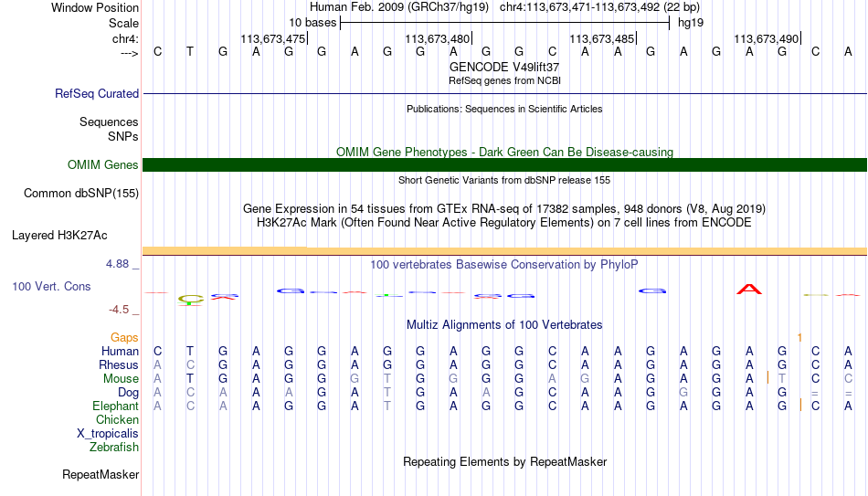Viewport: 868px width, 496px height.
Task: Click the dark blue RefSeq Curated gene line
Action: tap(504, 93)
